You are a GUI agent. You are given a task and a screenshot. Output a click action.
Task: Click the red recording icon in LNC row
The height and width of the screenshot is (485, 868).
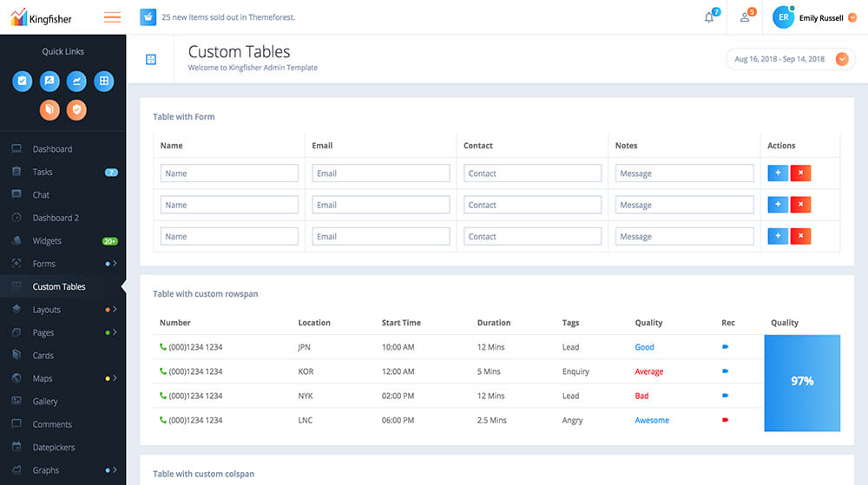[x=725, y=420]
